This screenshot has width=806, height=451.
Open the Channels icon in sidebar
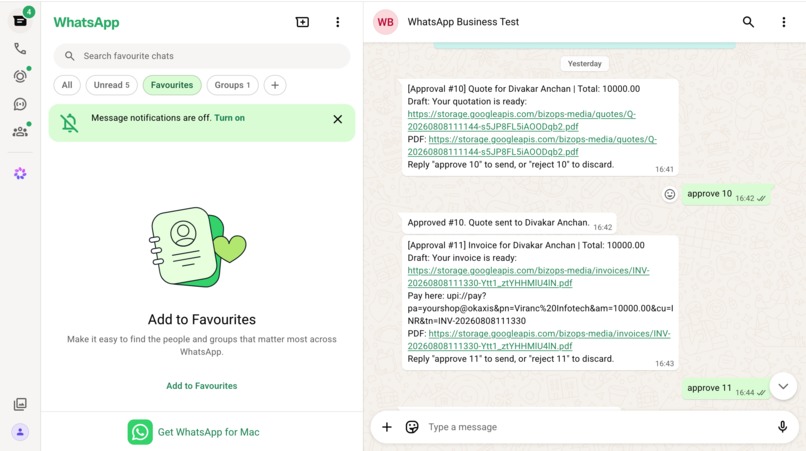coord(20,104)
